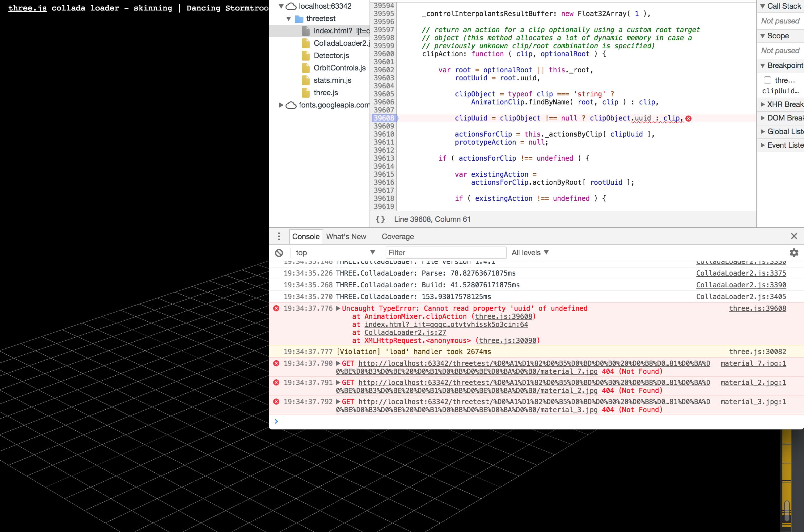Viewport: 804px width, 532px height.
Task: Open the three-dot DevTools menu
Action: (x=279, y=236)
